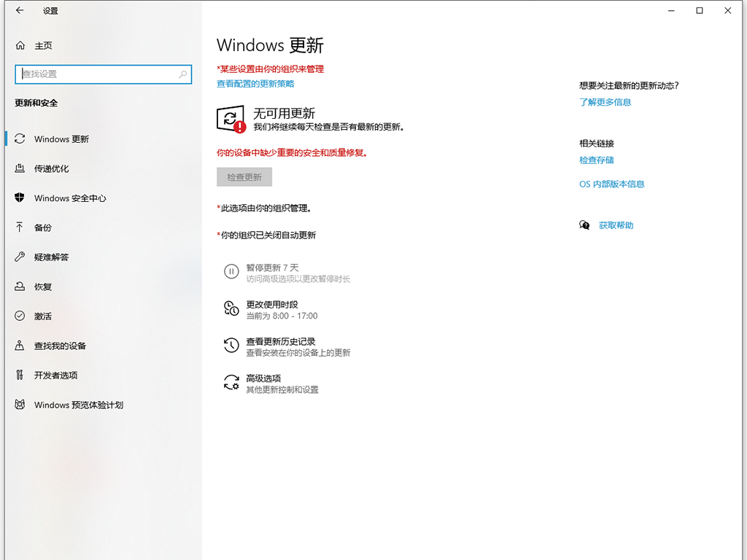Image resolution: width=747 pixels, height=560 pixels.
Task: Click the 我们将继续每天检查是否有最新的更新 text
Action: [329, 127]
